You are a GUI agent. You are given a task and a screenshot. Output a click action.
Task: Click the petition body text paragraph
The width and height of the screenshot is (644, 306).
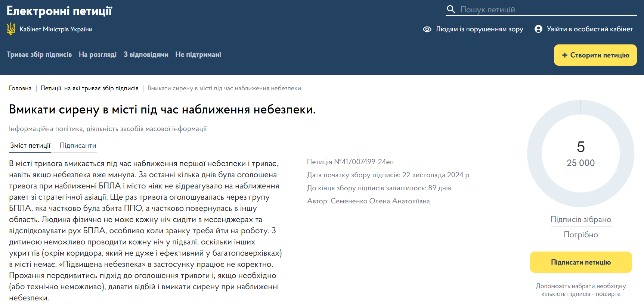click(146, 231)
